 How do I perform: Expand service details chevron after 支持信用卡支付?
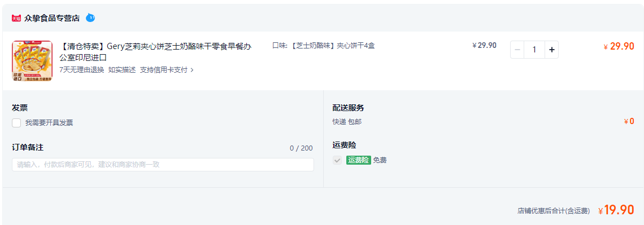point(192,70)
